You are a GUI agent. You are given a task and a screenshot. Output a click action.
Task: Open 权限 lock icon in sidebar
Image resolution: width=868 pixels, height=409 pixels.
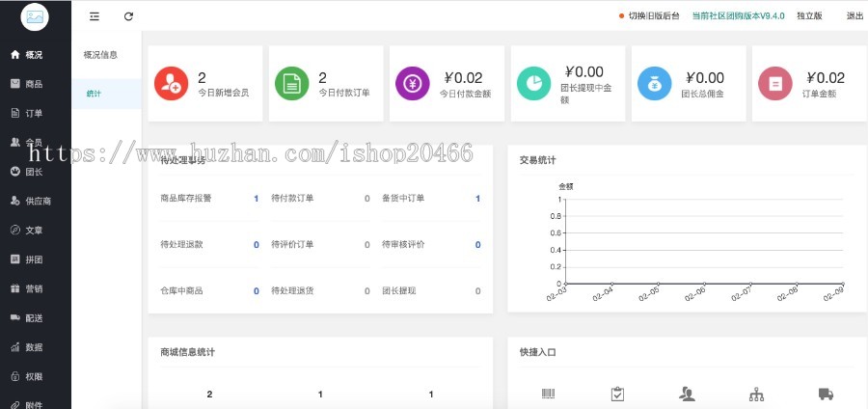pos(14,376)
